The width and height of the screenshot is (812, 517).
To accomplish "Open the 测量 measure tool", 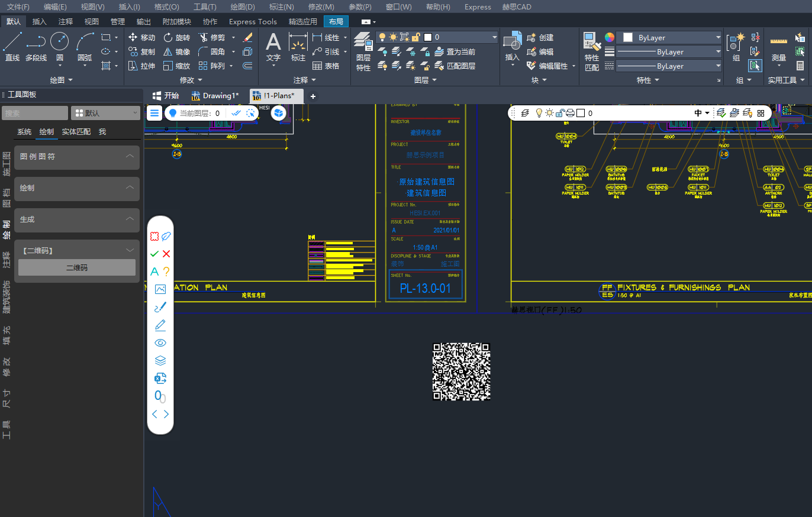I will pos(779,50).
